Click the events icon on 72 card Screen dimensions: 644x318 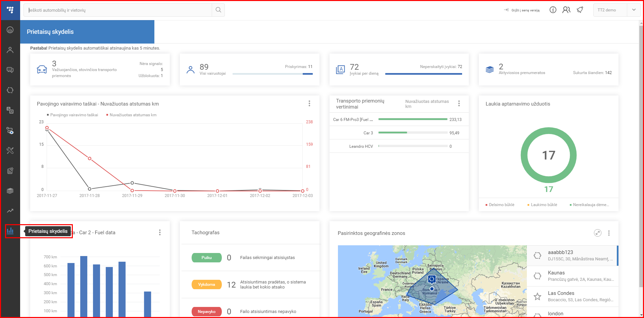(x=340, y=70)
